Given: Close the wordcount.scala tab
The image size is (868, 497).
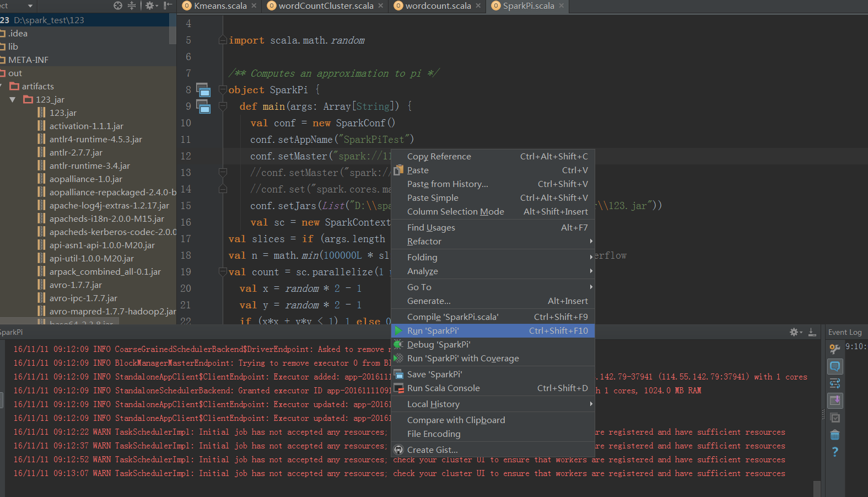Looking at the screenshot, I should 478,6.
